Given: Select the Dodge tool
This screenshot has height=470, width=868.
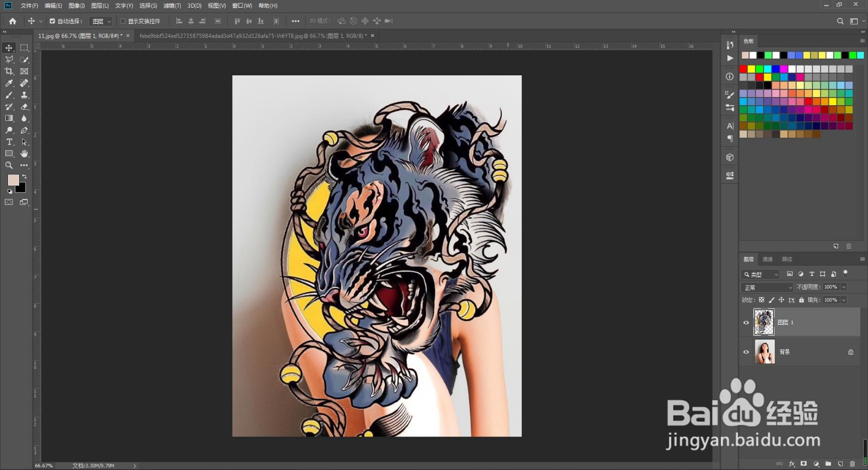Looking at the screenshot, I should click(9, 130).
